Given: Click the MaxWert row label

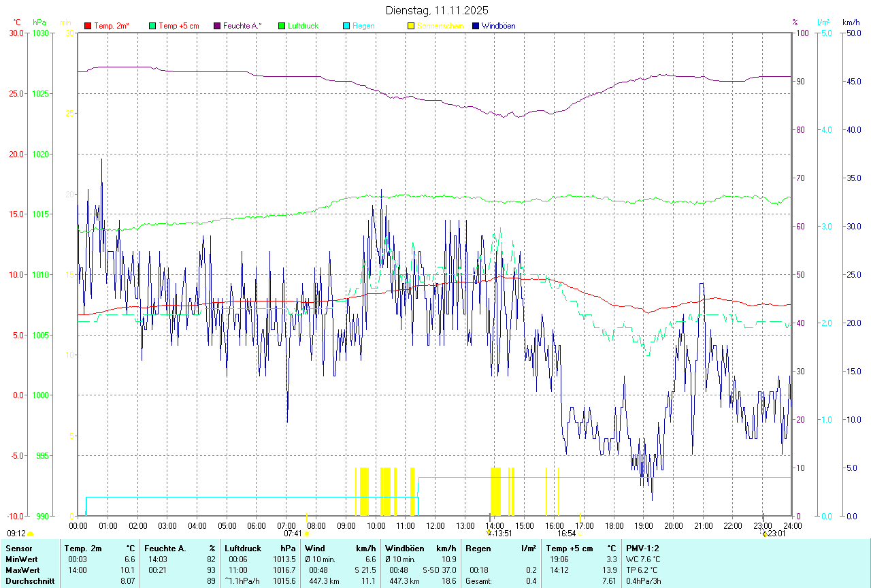Looking at the screenshot, I should 22,570.
